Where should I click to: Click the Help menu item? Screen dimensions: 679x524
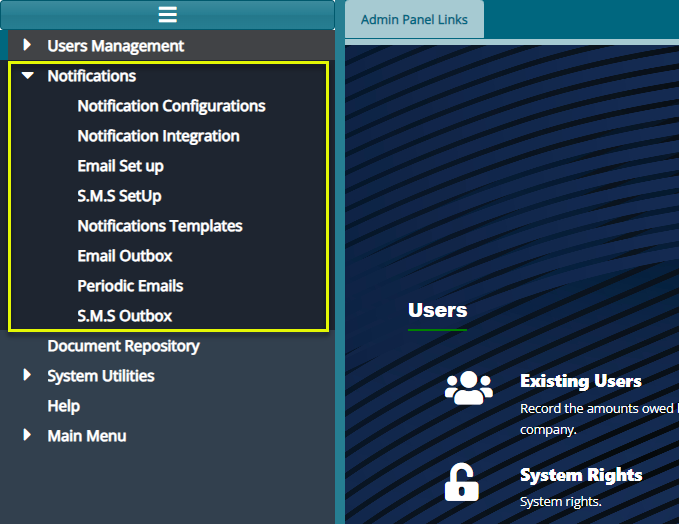click(63, 406)
